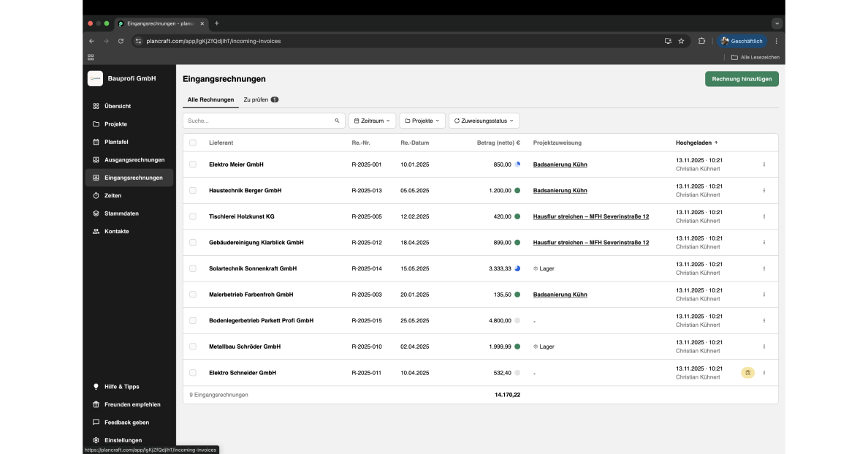Switch to the Zu prüfen tab
Image resolution: width=868 pixels, height=454 pixels.
coord(260,99)
